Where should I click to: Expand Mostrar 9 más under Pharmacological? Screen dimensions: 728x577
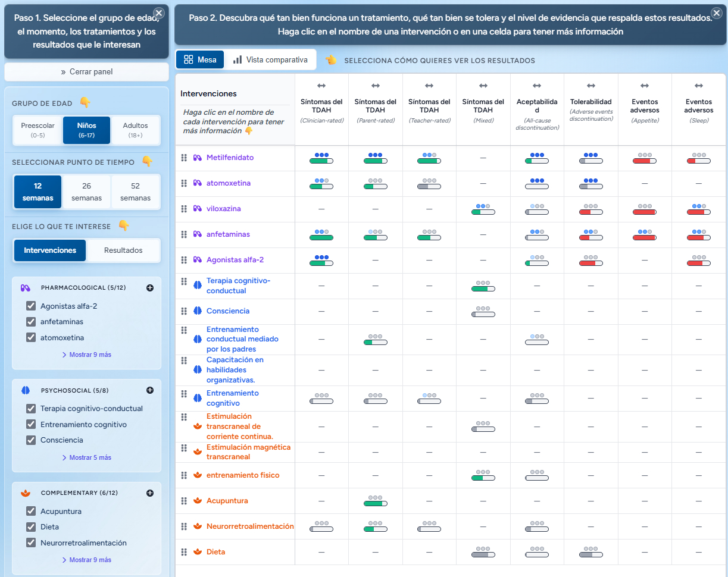point(87,355)
